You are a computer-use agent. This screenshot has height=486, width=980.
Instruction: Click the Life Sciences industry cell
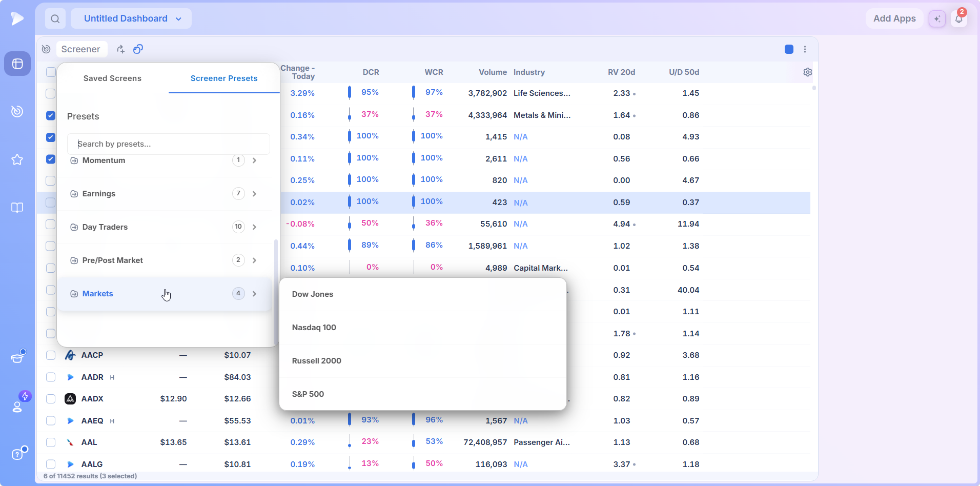(542, 93)
